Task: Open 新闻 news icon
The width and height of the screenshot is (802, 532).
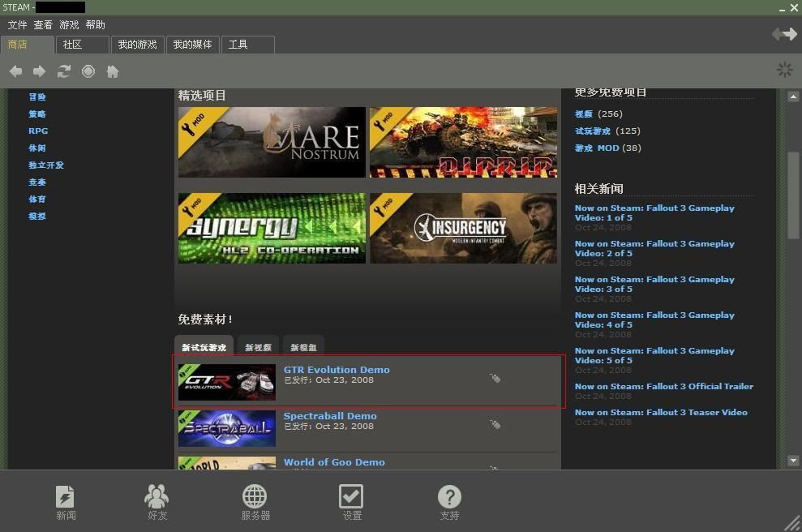Action: click(x=66, y=503)
